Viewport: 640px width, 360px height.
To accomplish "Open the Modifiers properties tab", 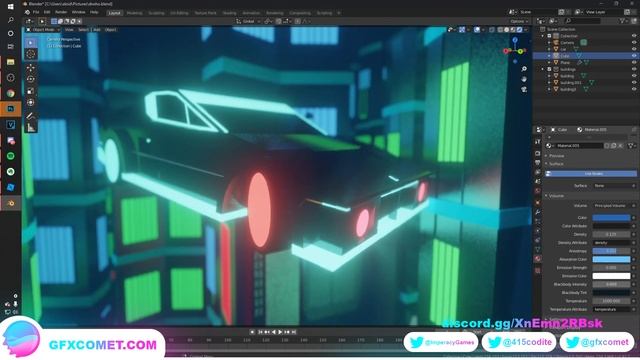I will [x=538, y=212].
